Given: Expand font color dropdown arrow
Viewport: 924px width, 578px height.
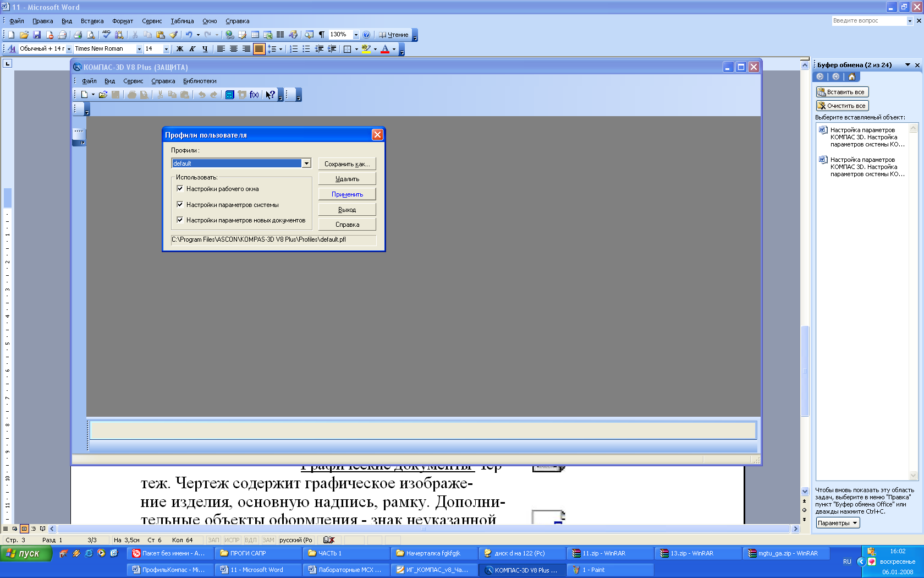Looking at the screenshot, I should coord(394,49).
